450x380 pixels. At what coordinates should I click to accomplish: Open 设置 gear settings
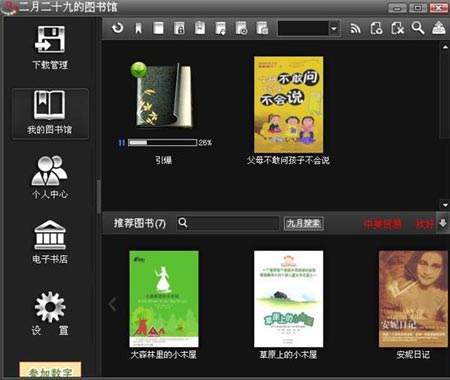(50, 313)
